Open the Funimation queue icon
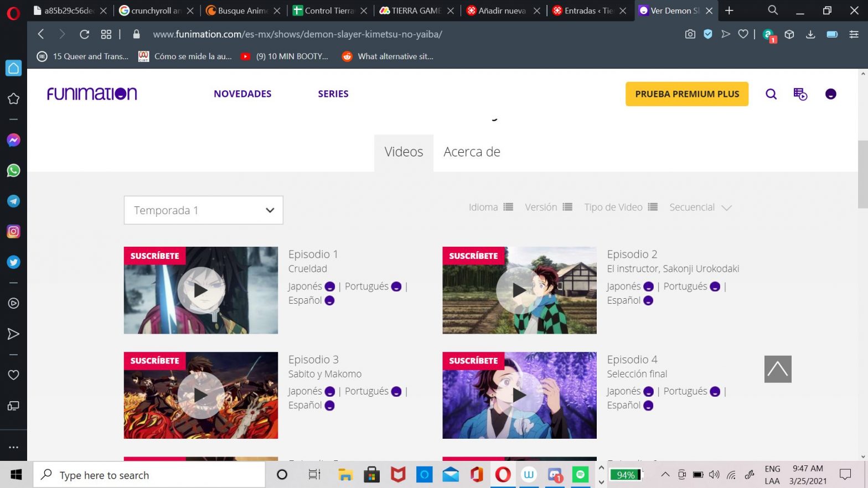868x488 pixels. tap(800, 94)
